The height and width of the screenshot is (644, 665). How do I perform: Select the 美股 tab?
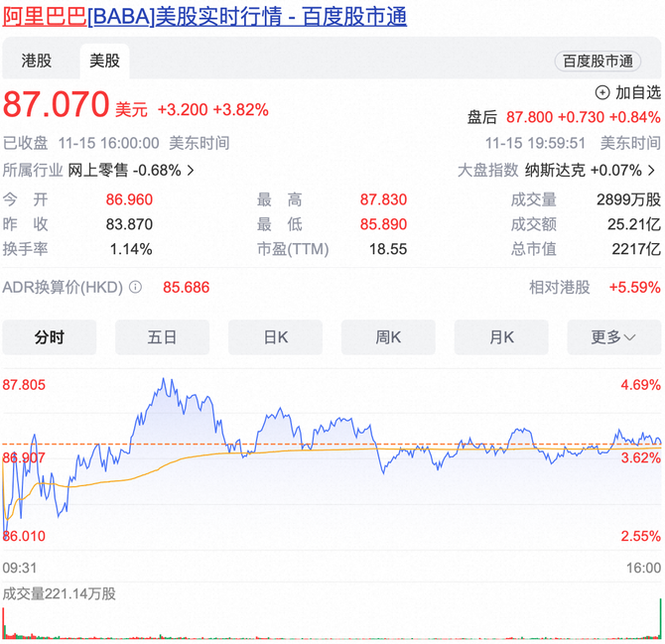(104, 61)
